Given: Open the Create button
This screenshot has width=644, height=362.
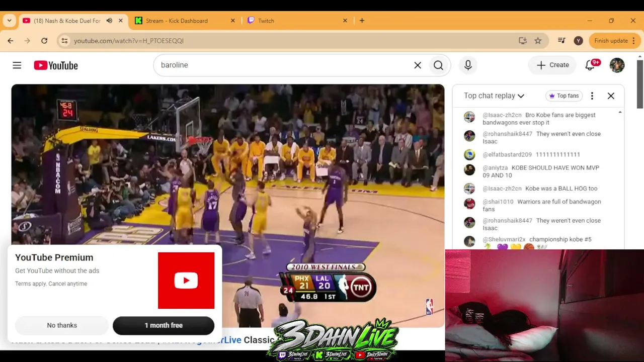Looking at the screenshot, I should [552, 65].
